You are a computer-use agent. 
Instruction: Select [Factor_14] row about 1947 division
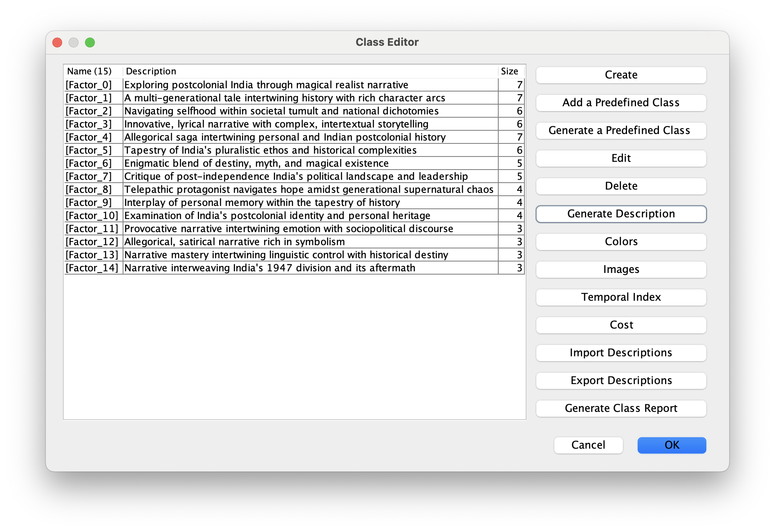(269, 268)
